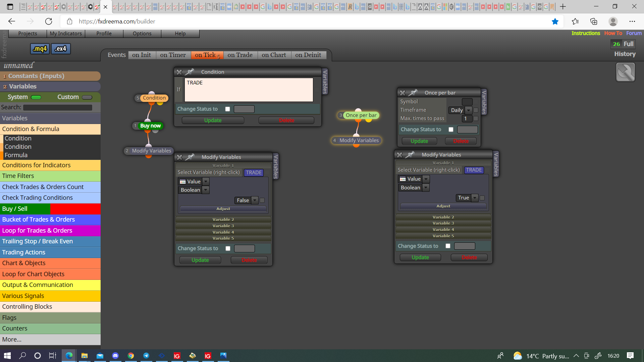The image size is (644, 362).
Task: Switch to the on Timer event tab
Action: coord(173,55)
